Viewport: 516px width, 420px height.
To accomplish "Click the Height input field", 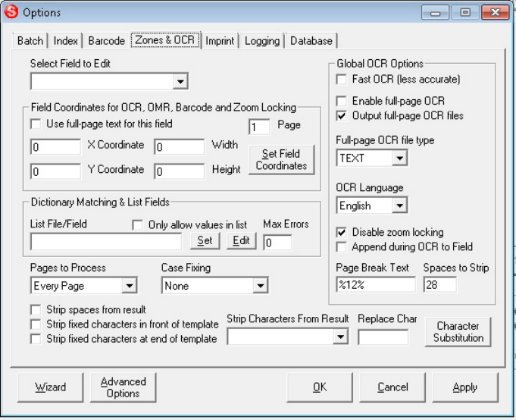I will click(x=180, y=171).
